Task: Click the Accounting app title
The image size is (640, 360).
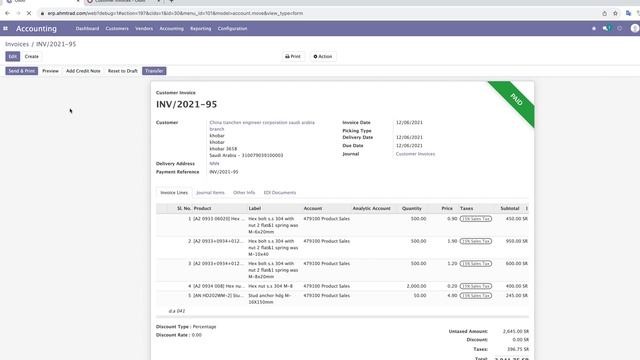Action: point(36,29)
